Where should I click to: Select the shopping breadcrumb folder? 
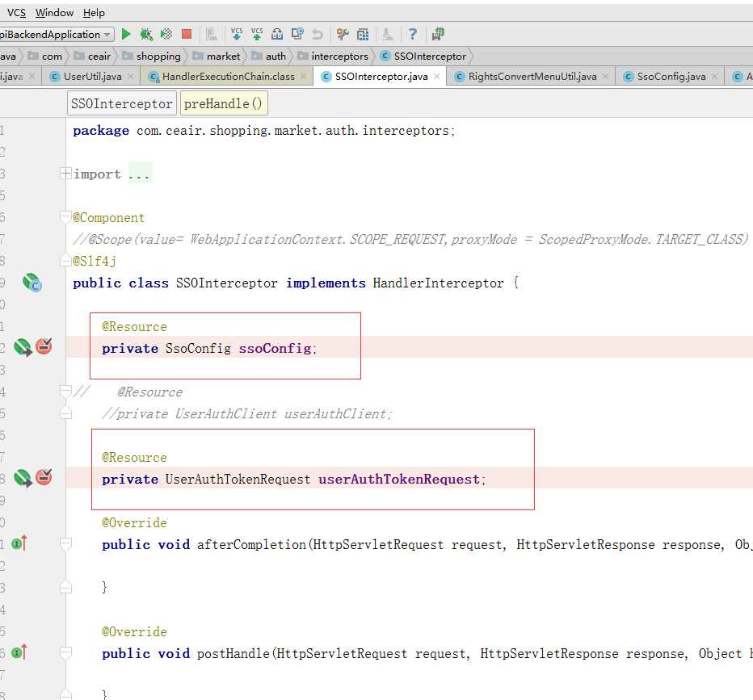[x=152, y=57]
